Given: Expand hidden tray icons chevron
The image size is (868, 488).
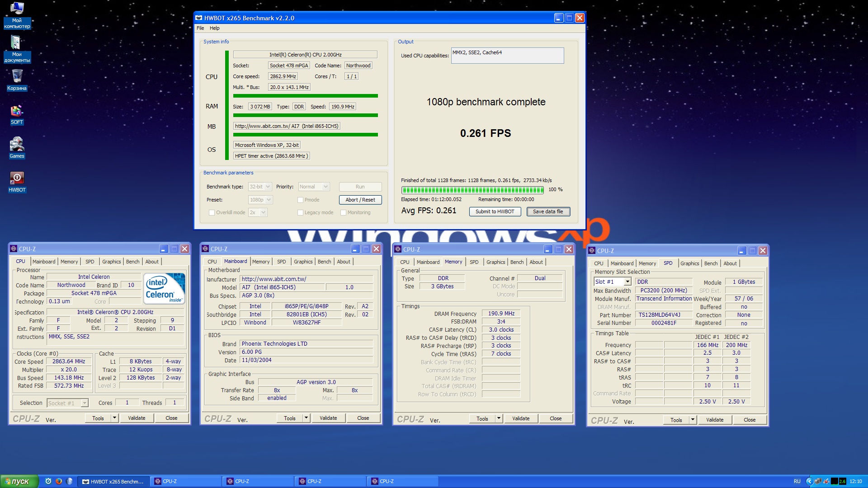Looking at the screenshot, I should click(809, 481).
